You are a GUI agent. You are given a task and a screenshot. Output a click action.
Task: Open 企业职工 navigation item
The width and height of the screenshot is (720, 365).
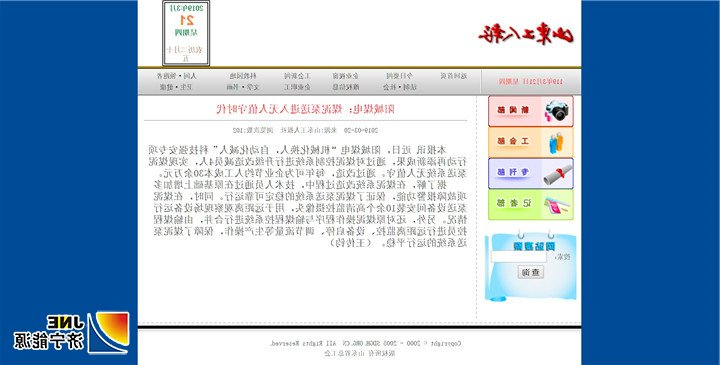pyautogui.click(x=298, y=87)
